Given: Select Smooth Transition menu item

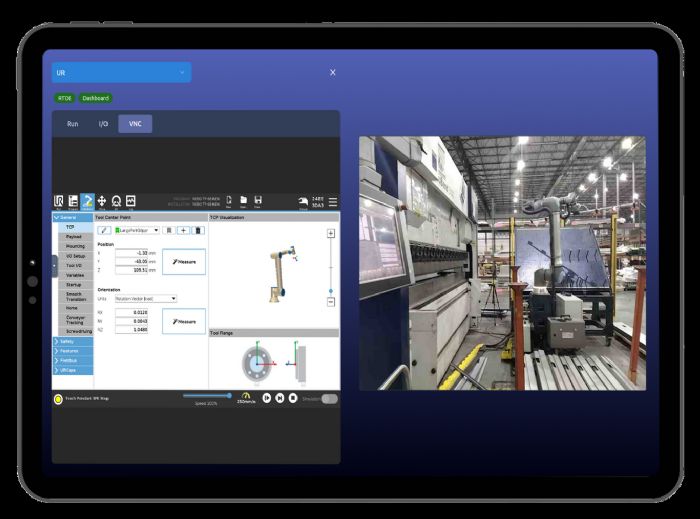Looking at the screenshot, I should point(75,296).
